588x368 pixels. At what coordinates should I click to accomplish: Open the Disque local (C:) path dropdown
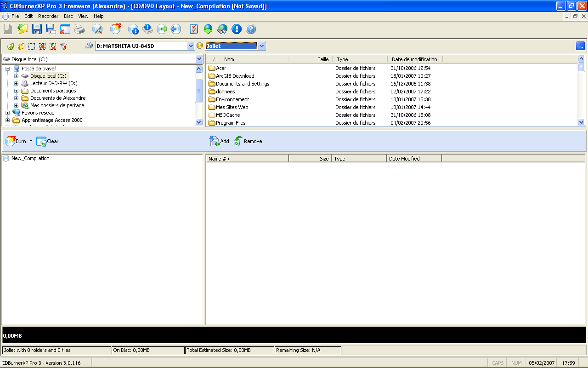pyautogui.click(x=199, y=59)
